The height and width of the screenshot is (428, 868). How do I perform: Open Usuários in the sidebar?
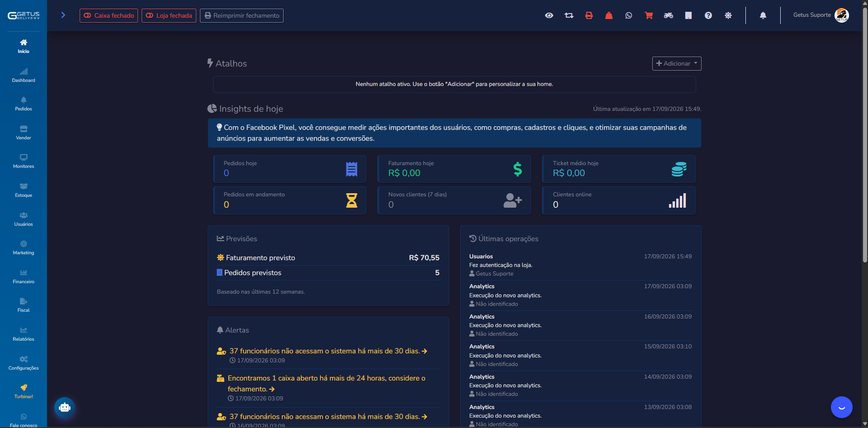coord(24,219)
